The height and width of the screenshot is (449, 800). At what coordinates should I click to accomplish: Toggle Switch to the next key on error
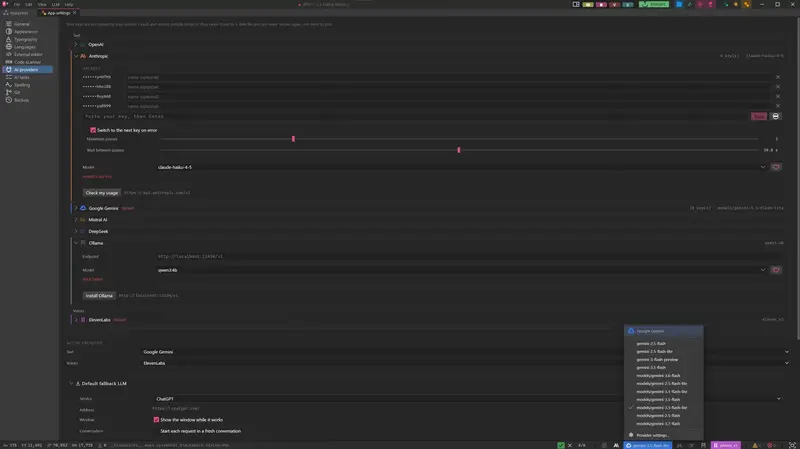click(93, 130)
